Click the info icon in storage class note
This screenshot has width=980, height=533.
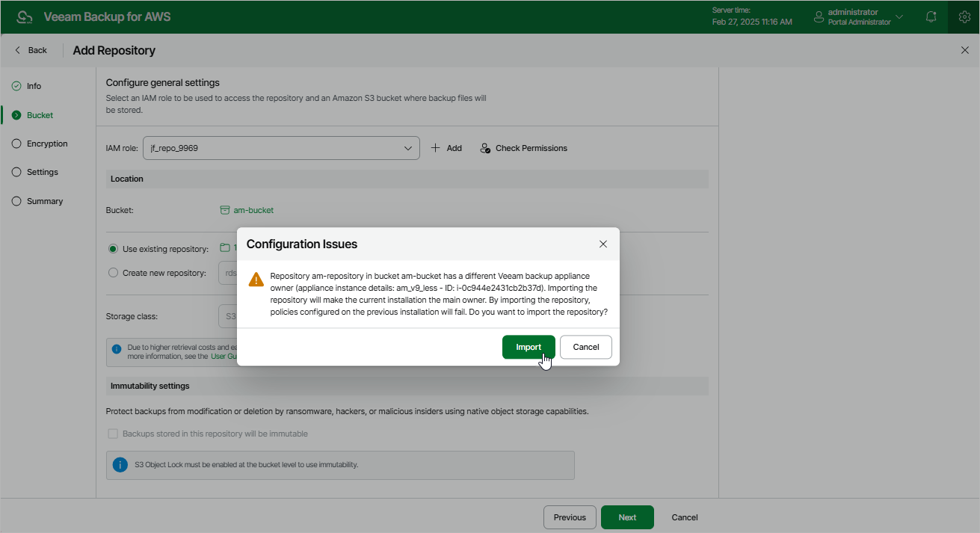tap(117, 349)
